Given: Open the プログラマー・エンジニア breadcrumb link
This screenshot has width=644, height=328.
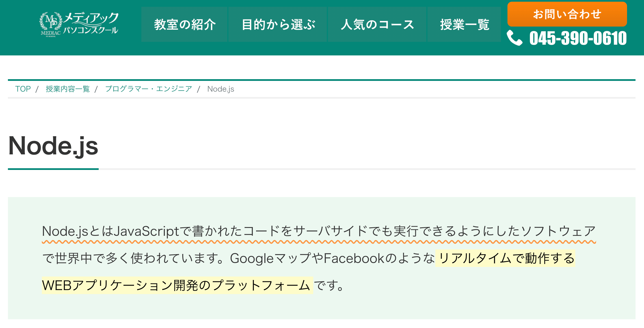Looking at the screenshot, I should click(148, 89).
